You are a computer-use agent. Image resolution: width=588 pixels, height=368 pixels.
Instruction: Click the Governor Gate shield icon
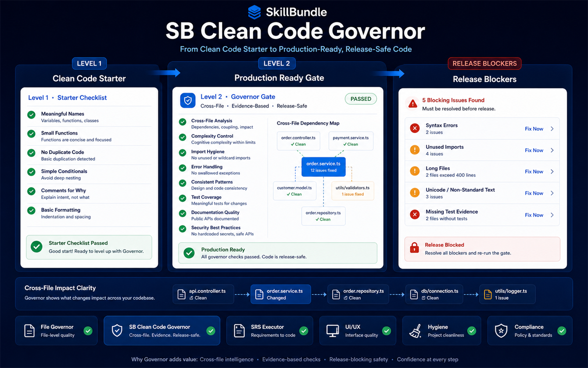tap(188, 100)
